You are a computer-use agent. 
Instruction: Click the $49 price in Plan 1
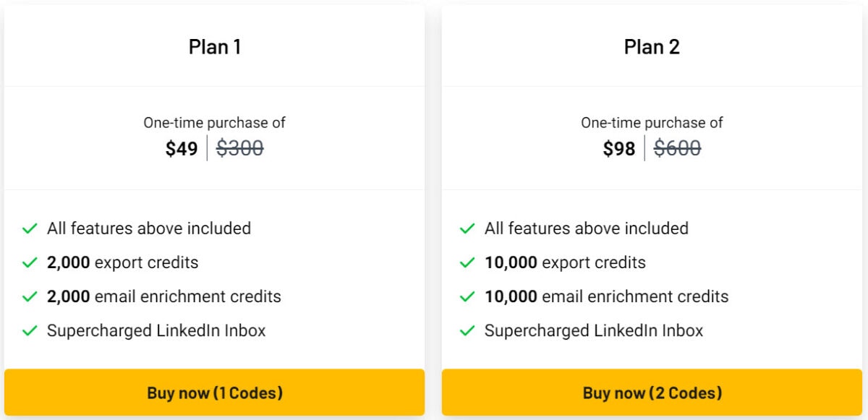(x=182, y=149)
